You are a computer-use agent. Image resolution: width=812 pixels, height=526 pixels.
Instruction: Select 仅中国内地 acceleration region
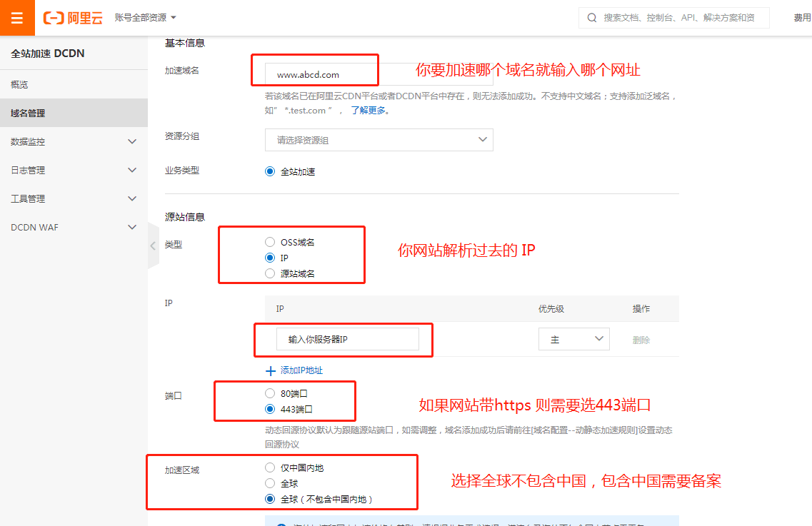270,467
